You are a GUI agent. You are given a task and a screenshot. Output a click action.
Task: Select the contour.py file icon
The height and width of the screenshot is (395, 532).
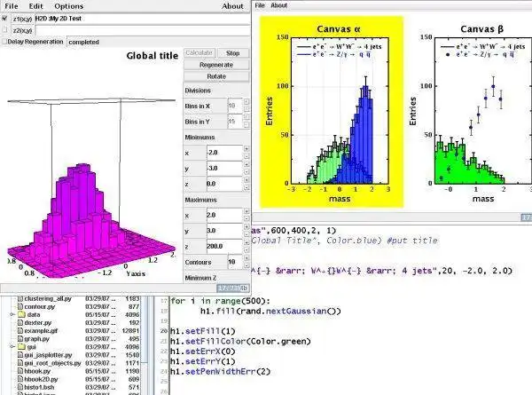(x=20, y=306)
